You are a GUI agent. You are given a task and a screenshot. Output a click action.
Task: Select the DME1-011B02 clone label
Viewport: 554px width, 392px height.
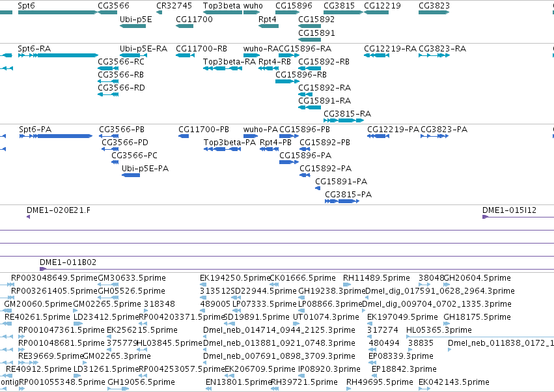tap(68, 262)
